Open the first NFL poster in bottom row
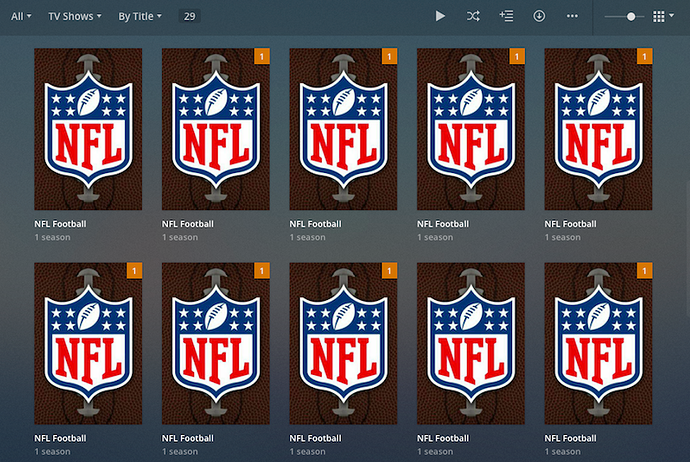Screen dimensions: 690x462 click(88, 343)
